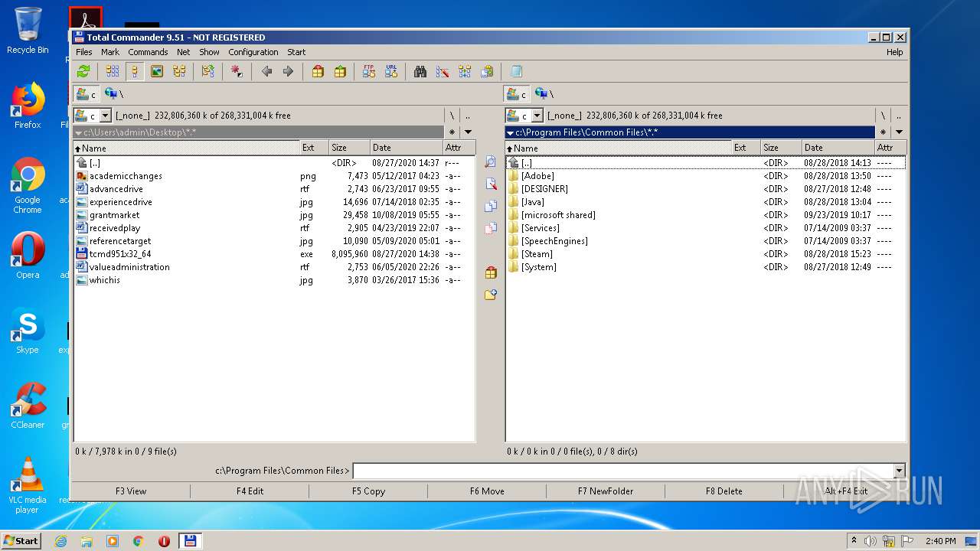
Task: Go back with the left arrow icon
Action: click(266, 71)
